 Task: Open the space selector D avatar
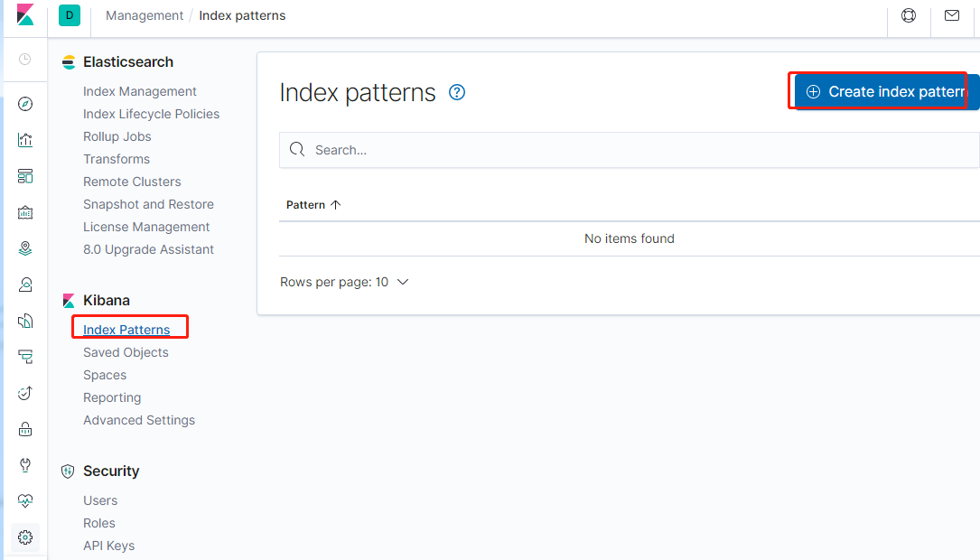point(70,15)
